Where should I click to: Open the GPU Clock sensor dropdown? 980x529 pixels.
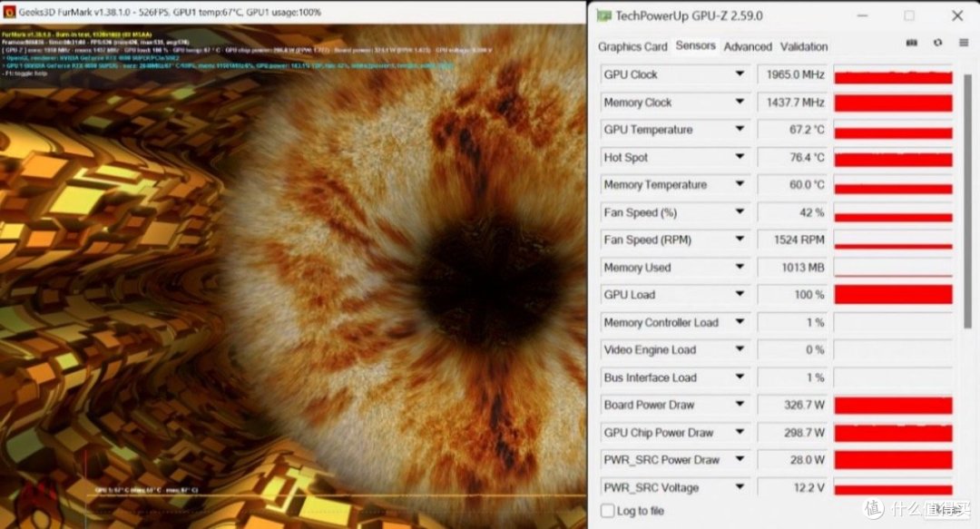click(x=740, y=73)
